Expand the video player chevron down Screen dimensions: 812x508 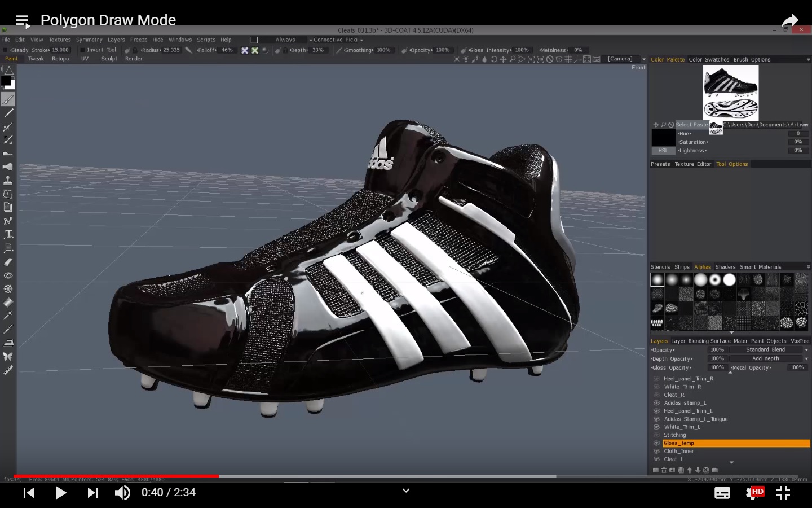pyautogui.click(x=405, y=491)
